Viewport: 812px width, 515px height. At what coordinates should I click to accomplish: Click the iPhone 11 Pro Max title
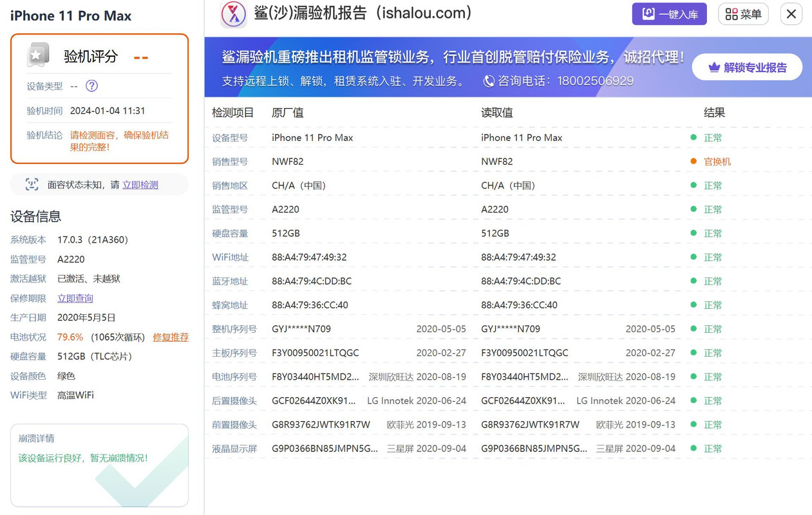(x=71, y=16)
